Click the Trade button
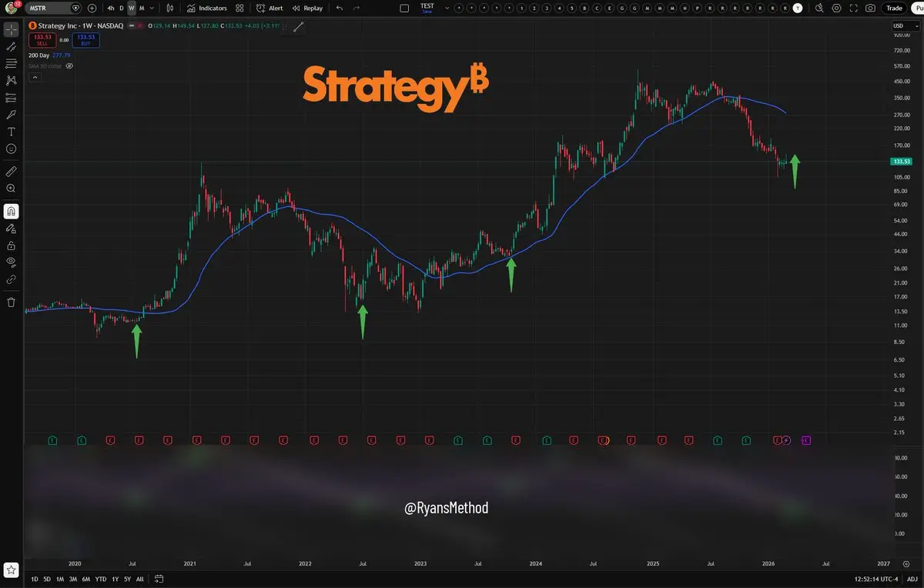The height and width of the screenshot is (588, 924). pyautogui.click(x=894, y=8)
